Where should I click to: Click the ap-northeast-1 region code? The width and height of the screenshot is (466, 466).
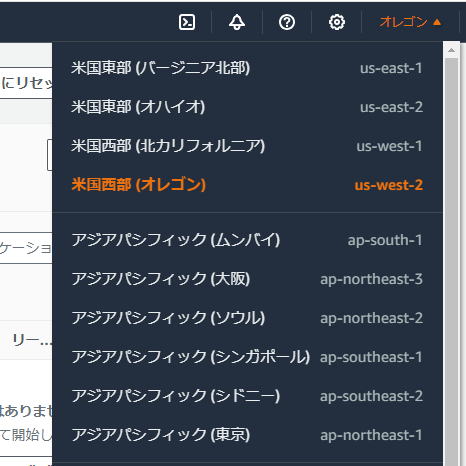coord(371,435)
